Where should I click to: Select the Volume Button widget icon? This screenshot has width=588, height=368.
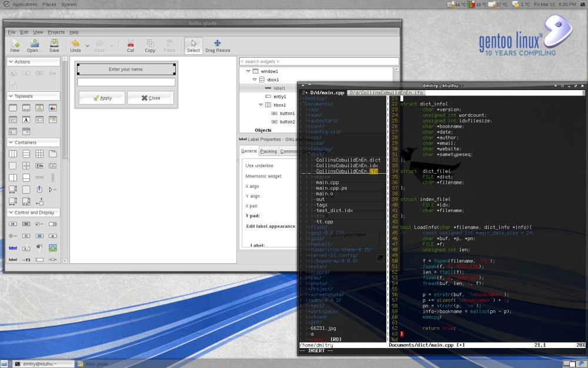pyautogui.click(x=39, y=248)
